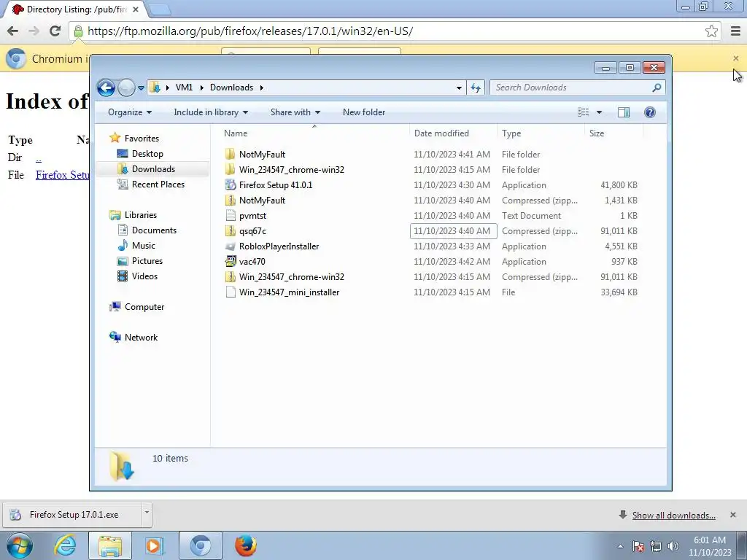The width and height of the screenshot is (747, 560).
Task: Select the NotMyFault file folder icon
Action: 231,155
